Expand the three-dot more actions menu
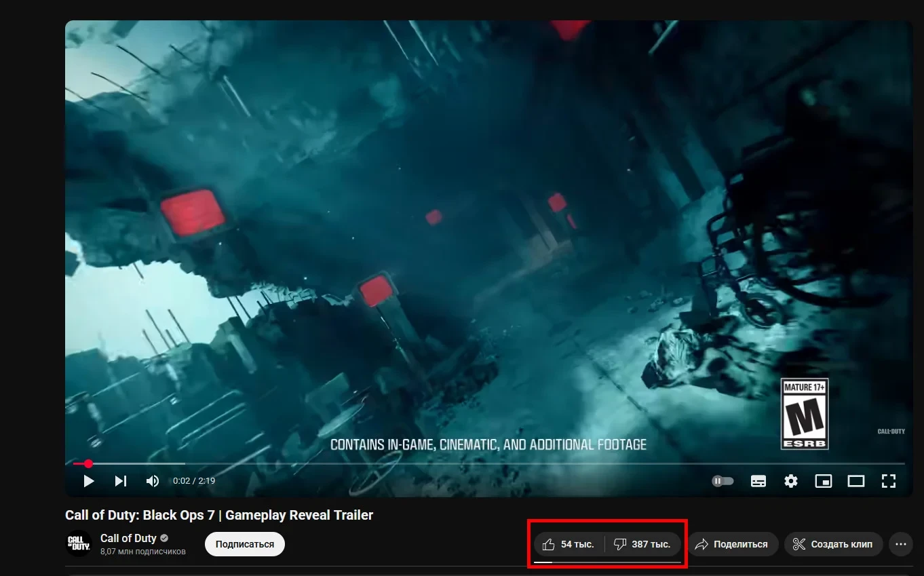 [901, 544]
